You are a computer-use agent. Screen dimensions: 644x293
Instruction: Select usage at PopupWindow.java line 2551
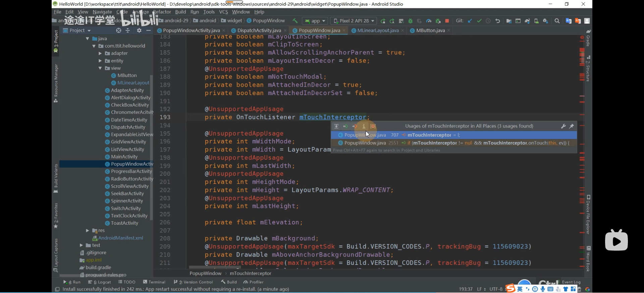pyautogui.click(x=454, y=143)
